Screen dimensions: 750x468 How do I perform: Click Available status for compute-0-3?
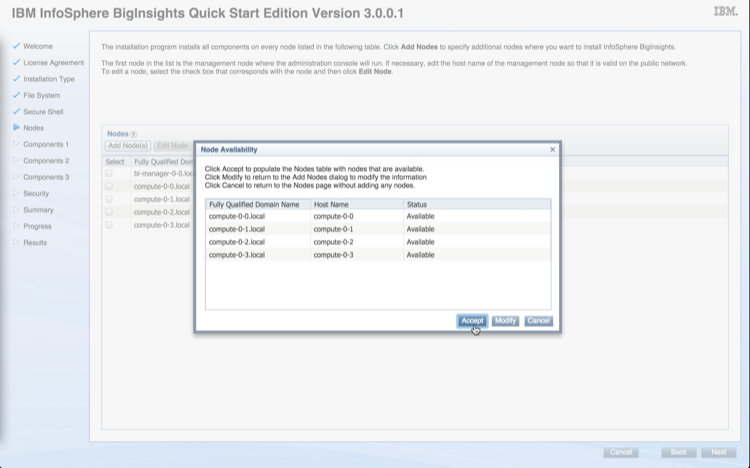point(420,255)
